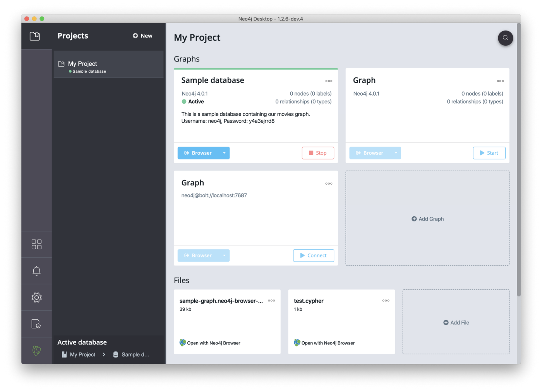542x392 pixels.
Task: Connect to the remote localhost graph
Action: pos(314,255)
